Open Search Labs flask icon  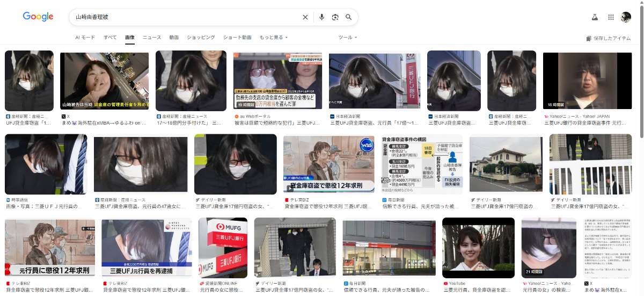tap(595, 17)
